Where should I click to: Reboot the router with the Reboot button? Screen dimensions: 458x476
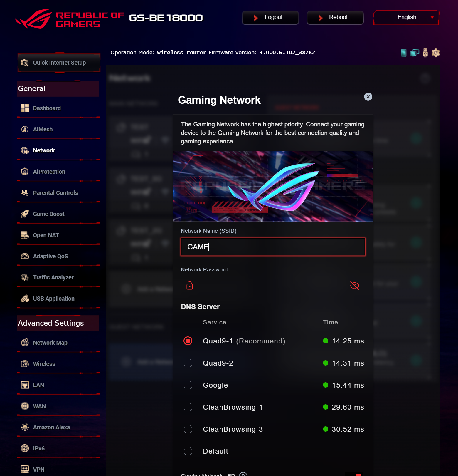[x=335, y=18]
